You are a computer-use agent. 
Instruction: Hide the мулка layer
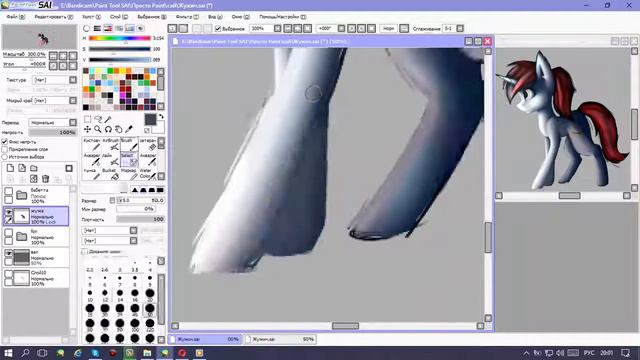click(8, 212)
